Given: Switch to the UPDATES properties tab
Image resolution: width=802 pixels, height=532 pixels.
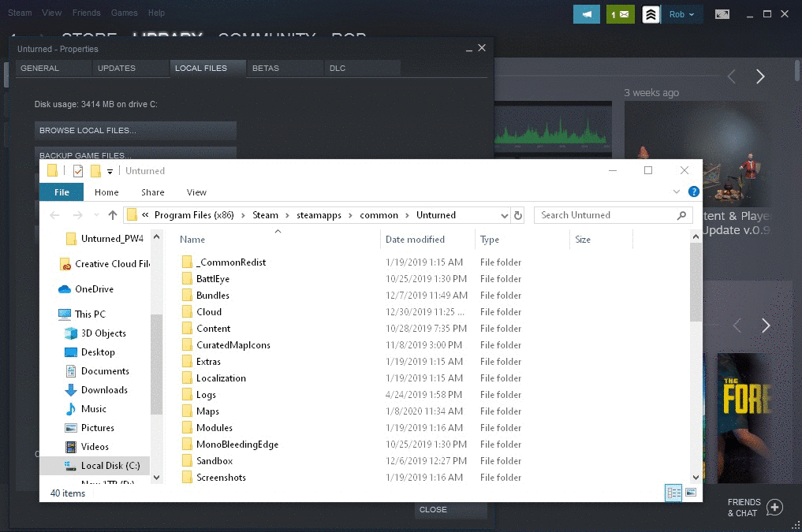Looking at the screenshot, I should [x=130, y=69].
